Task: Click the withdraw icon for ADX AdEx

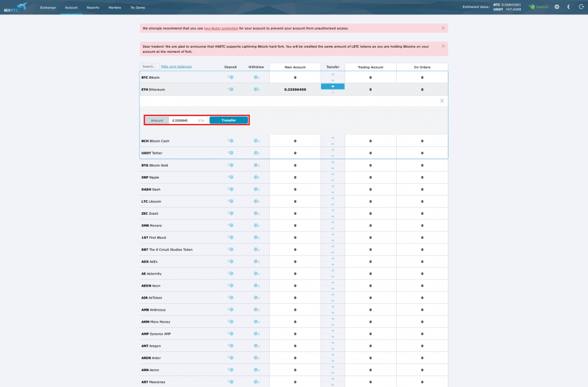Action: pos(257,261)
